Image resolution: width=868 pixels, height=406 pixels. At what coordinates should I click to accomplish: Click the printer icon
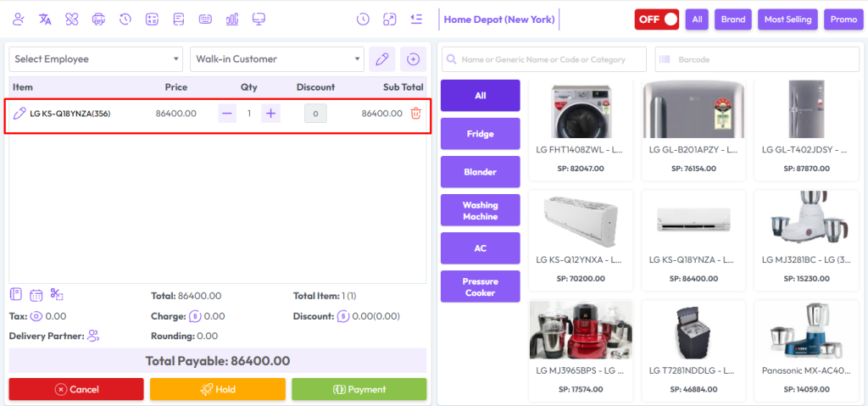point(98,19)
